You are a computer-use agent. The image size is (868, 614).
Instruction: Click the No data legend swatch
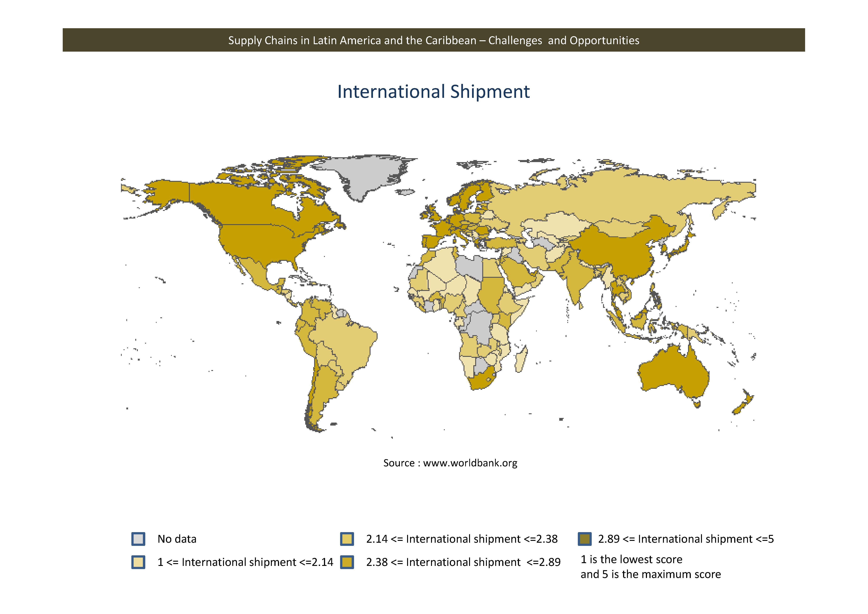138,539
